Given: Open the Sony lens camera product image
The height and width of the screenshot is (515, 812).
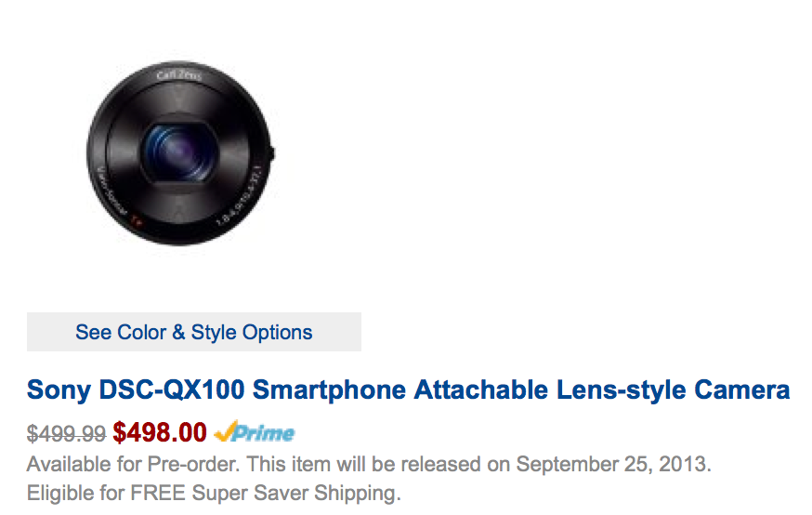Looking at the screenshot, I should [180, 153].
